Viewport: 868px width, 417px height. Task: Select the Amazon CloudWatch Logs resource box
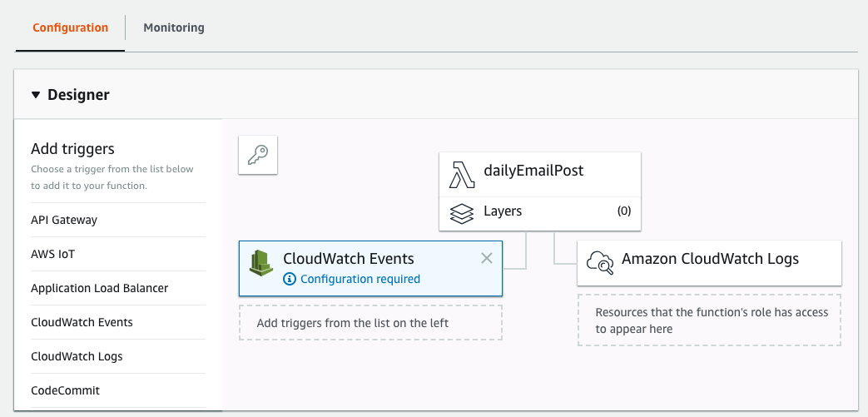709,263
